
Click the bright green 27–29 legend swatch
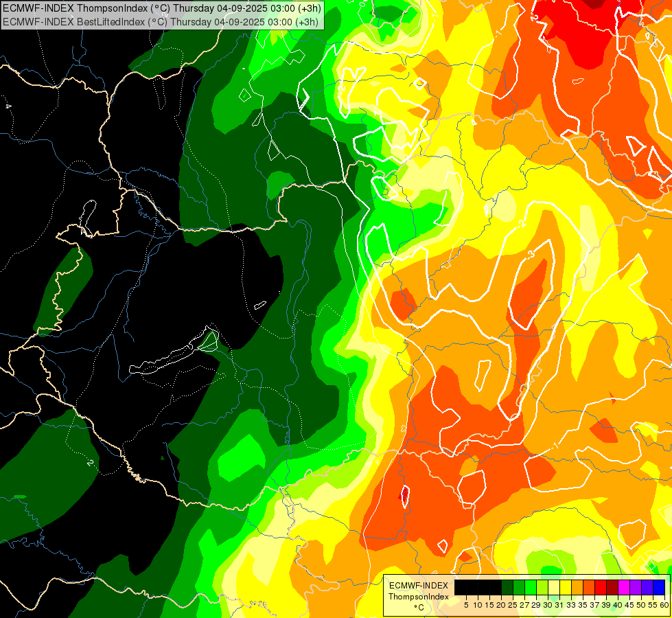click(531, 587)
